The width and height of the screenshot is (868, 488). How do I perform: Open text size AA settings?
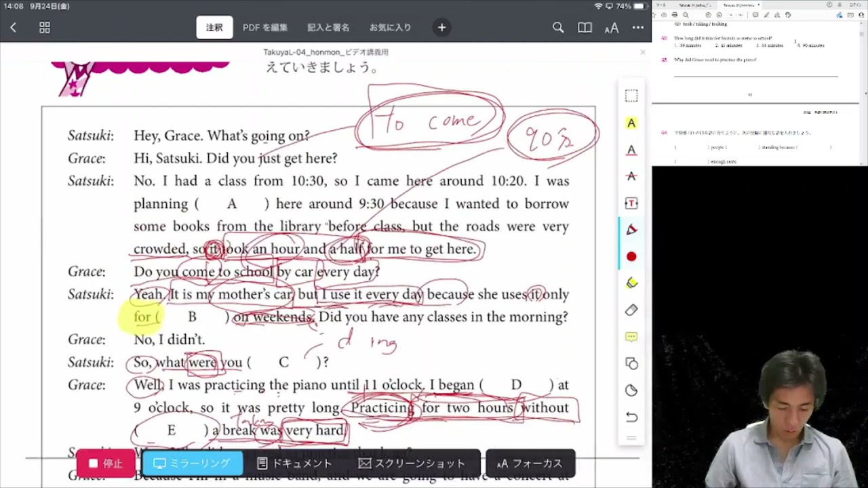pyautogui.click(x=612, y=28)
